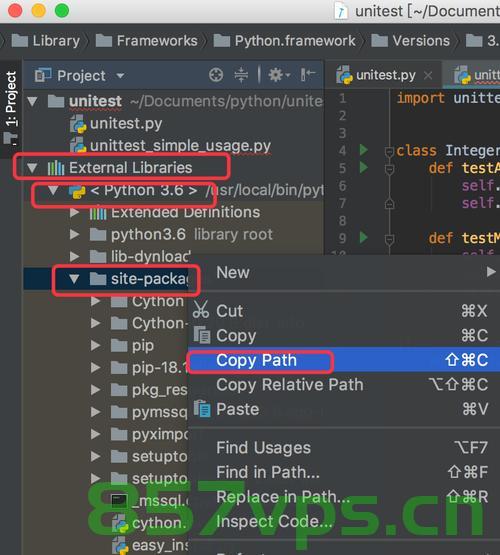500x555 pixels.
Task: Click the scissors icon for Cut
Action: tap(201, 310)
